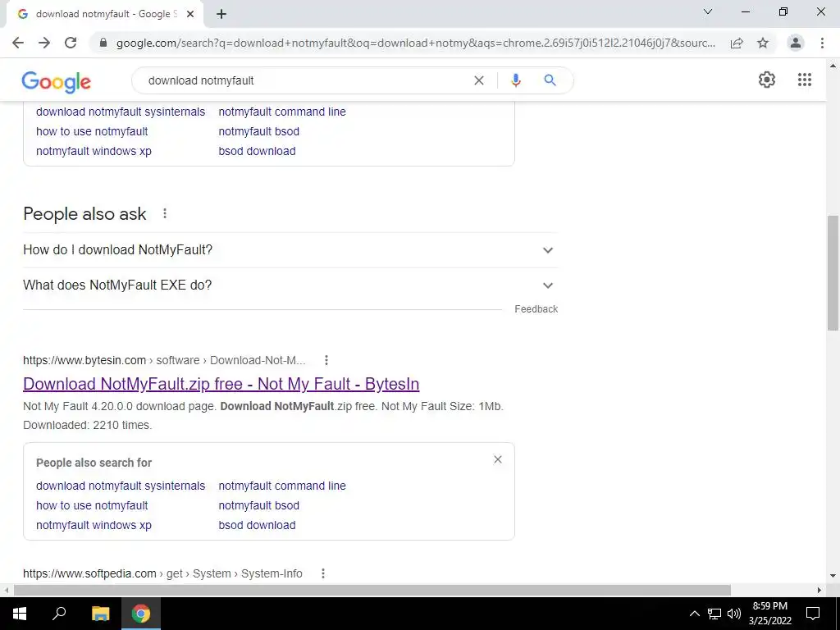Click the Chrome taskbar icon
This screenshot has height=630, width=840.
click(141, 614)
